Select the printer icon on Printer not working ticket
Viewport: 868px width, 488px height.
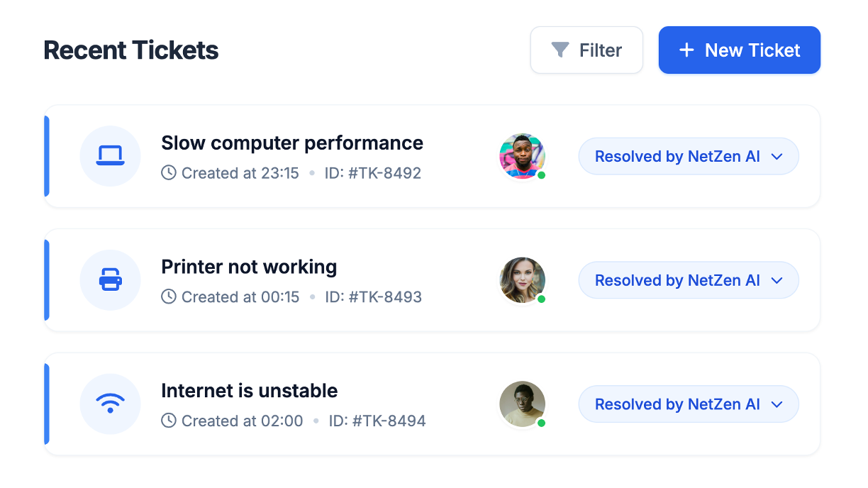(x=110, y=279)
